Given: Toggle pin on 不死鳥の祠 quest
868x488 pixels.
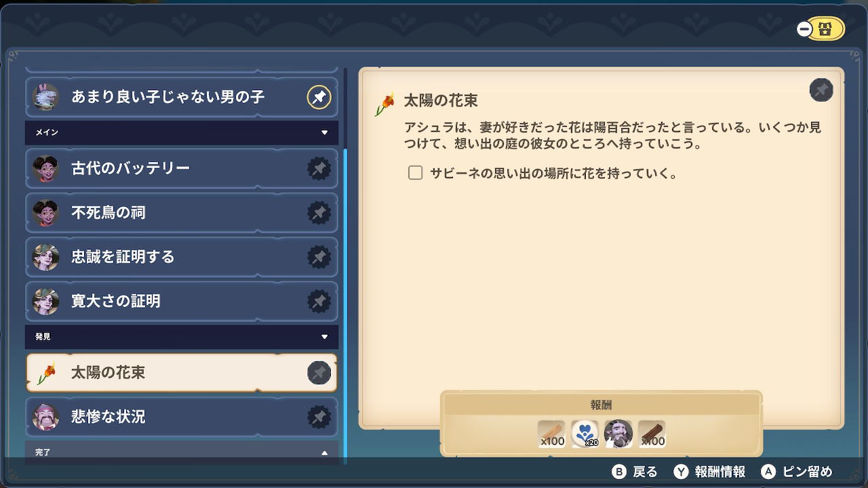Looking at the screenshot, I should [319, 213].
